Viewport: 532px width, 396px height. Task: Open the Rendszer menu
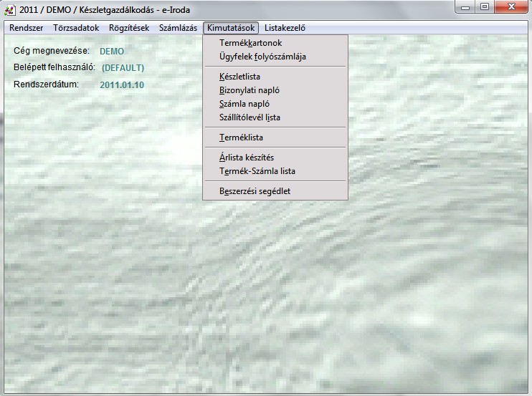click(x=27, y=28)
